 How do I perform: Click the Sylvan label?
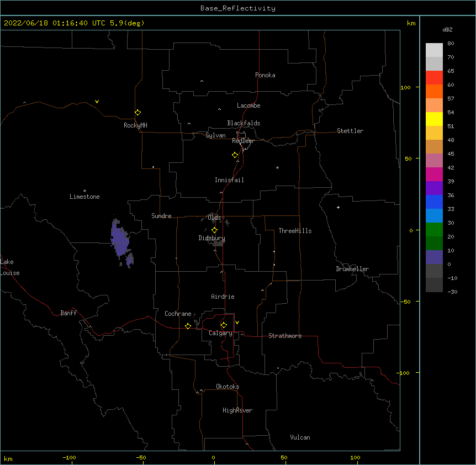click(x=215, y=135)
